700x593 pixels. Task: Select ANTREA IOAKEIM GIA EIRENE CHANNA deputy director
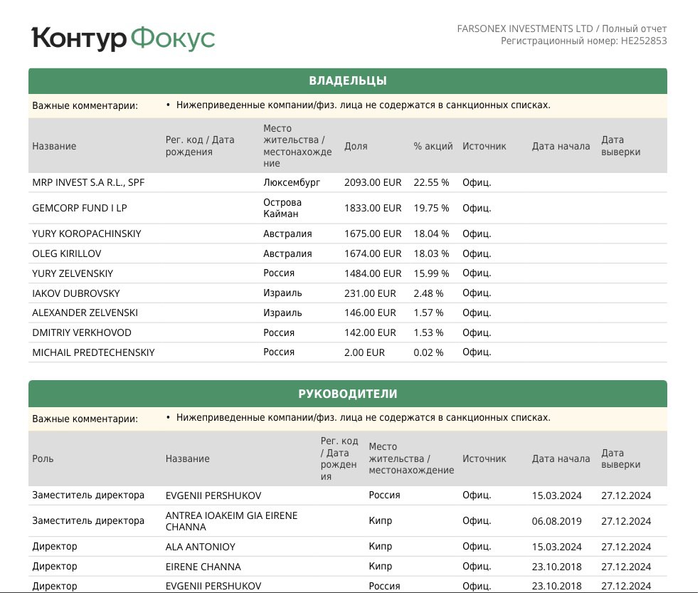click(231, 520)
